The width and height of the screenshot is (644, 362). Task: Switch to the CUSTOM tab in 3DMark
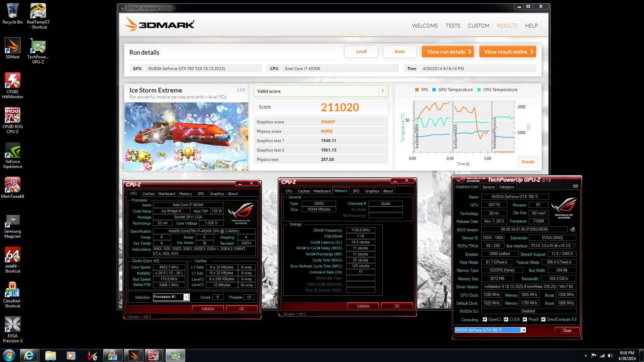(x=478, y=25)
